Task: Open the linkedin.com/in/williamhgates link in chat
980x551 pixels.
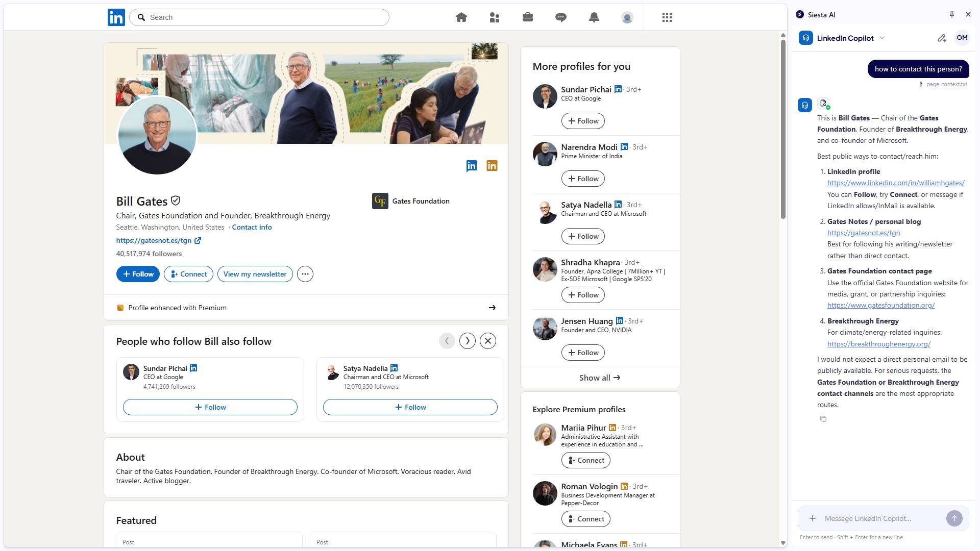Action: coord(896,183)
